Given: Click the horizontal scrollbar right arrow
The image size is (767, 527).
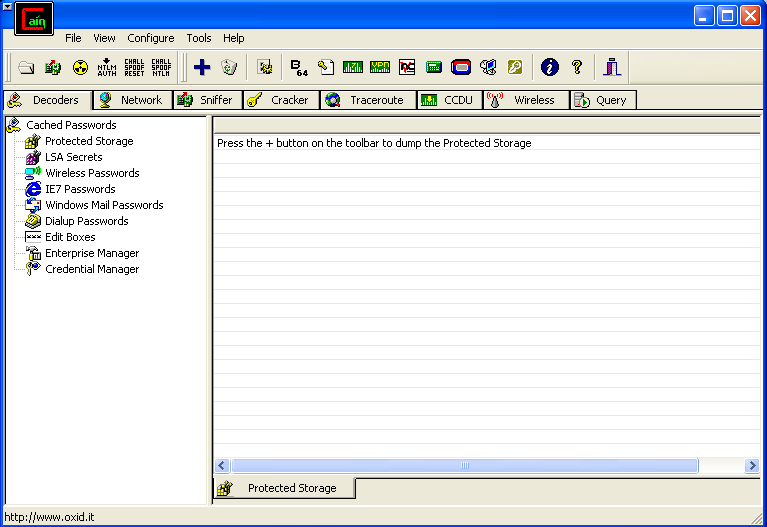Looking at the screenshot, I should [x=752, y=465].
